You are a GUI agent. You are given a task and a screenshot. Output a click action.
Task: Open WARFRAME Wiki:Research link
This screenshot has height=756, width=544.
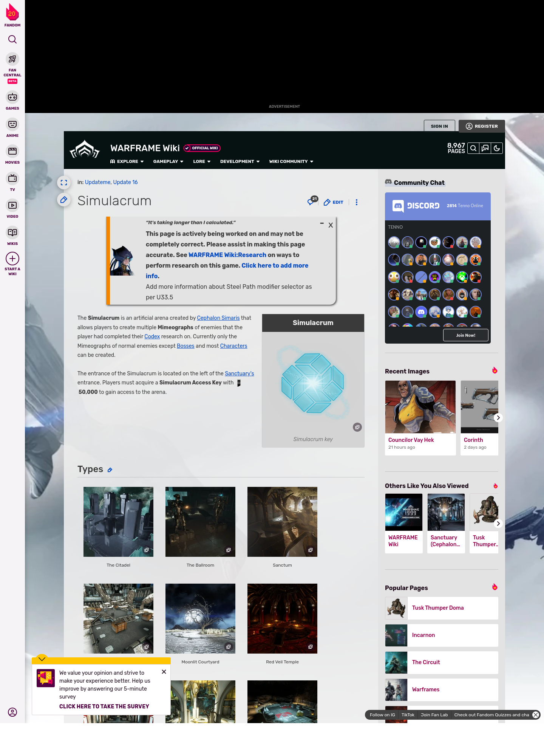pos(227,255)
